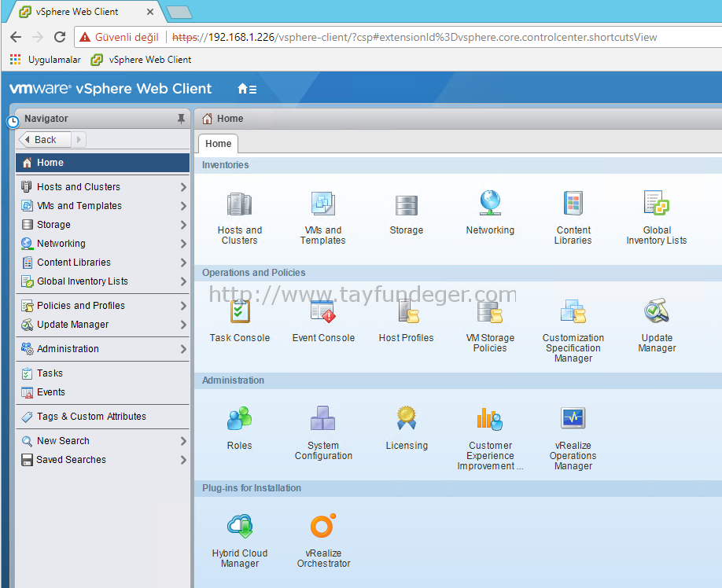722x588 pixels.
Task: Select the Home tab in main panel
Action: (219, 144)
